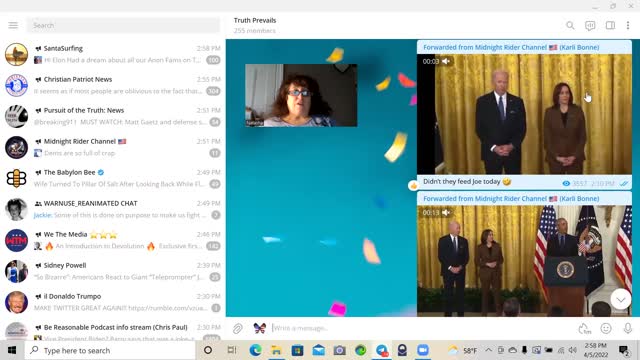Screen dimensions: 640x360
Task: Open Camera app from taskbar
Action: 340,350
